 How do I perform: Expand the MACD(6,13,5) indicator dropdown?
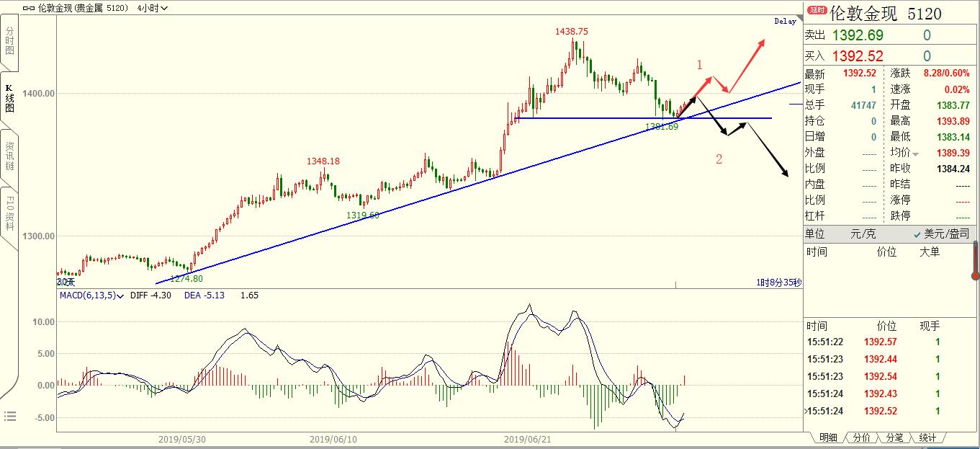pyautogui.click(x=91, y=295)
